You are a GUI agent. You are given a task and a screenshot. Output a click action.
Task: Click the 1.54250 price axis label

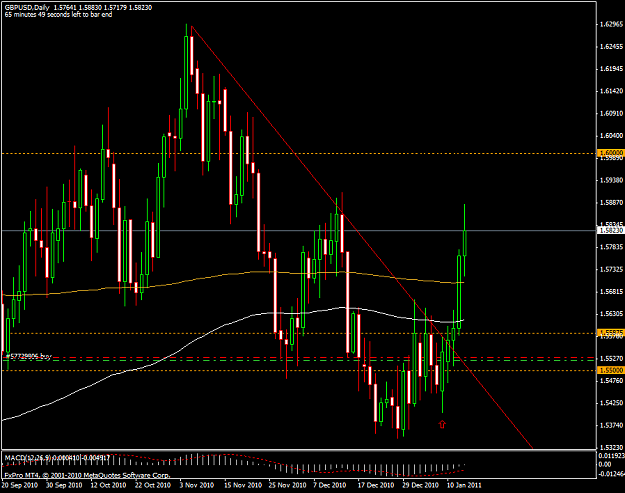point(611,403)
